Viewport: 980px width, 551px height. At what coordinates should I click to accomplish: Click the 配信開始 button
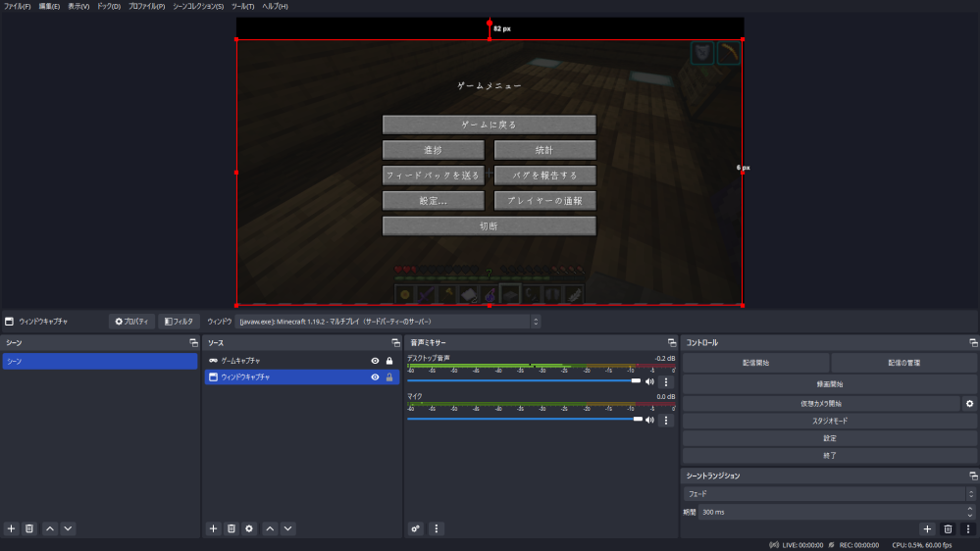[x=755, y=363]
